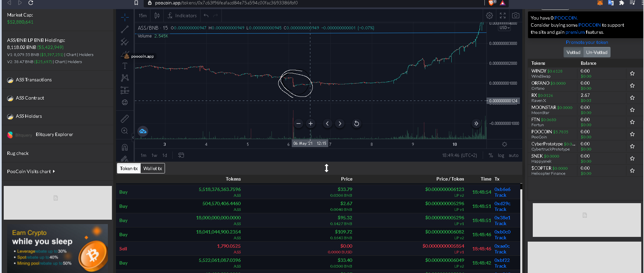Select the 1d time range
The image size is (644, 273).
coord(165,155)
